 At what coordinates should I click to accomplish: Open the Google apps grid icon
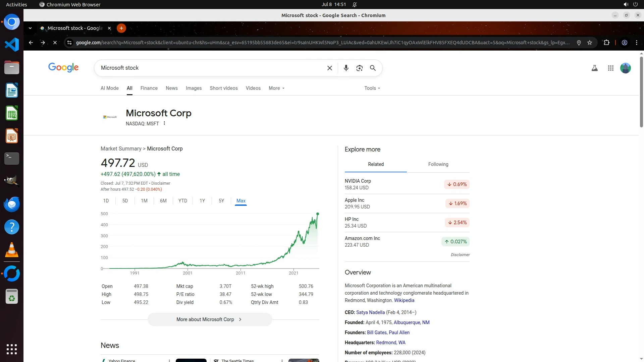(610, 68)
